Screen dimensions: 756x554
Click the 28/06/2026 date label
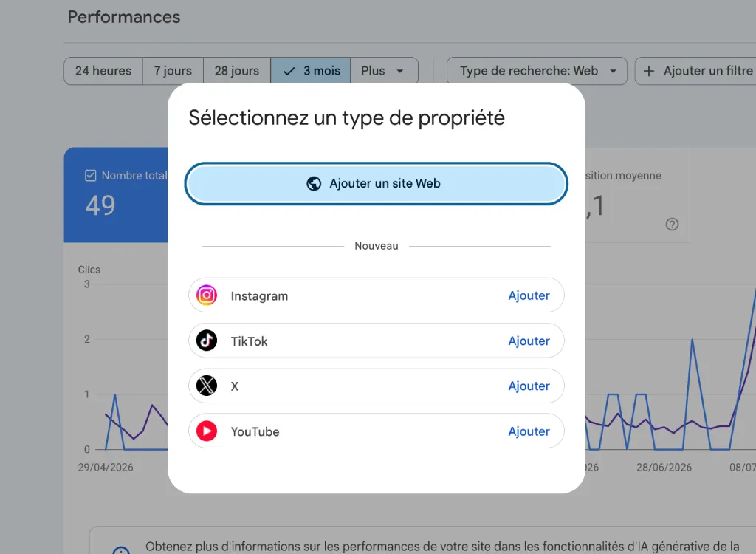[x=664, y=467]
